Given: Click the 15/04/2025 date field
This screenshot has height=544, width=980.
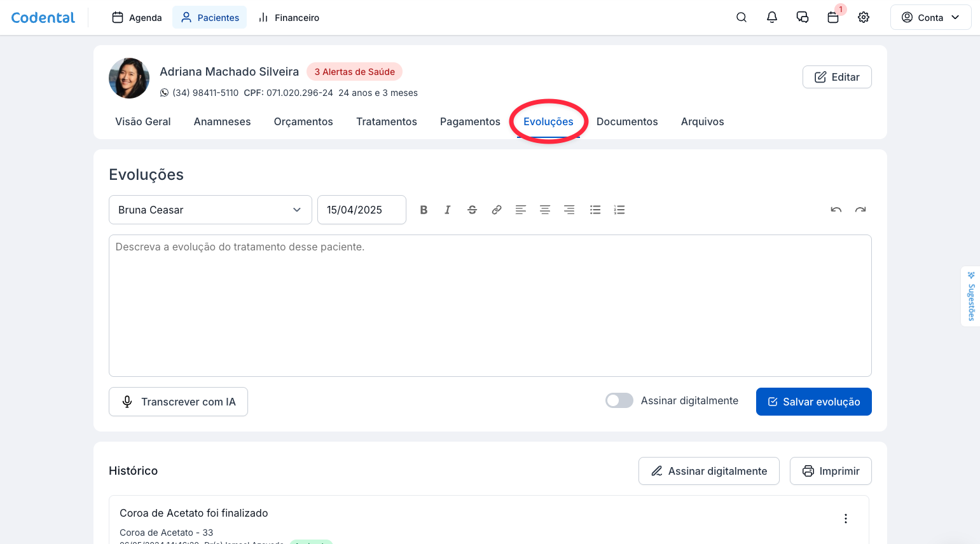Looking at the screenshot, I should click(361, 210).
